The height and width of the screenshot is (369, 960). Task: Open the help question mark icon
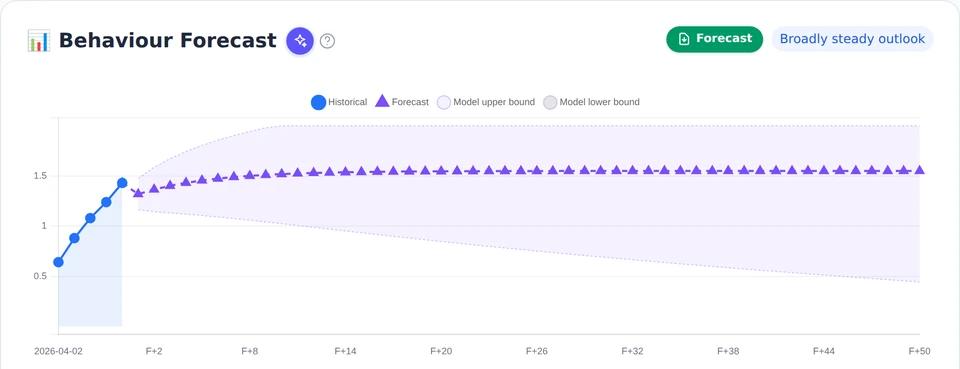pos(328,41)
